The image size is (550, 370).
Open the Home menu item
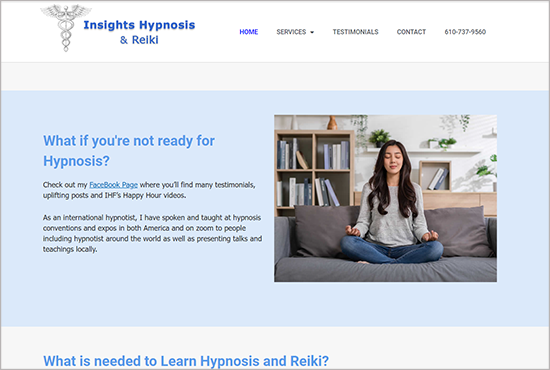point(249,32)
